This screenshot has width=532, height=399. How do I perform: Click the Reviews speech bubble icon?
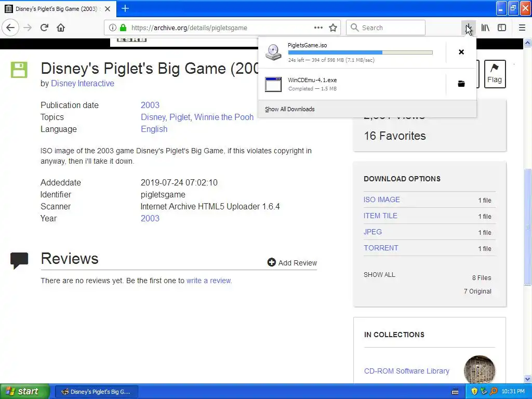[19, 261]
